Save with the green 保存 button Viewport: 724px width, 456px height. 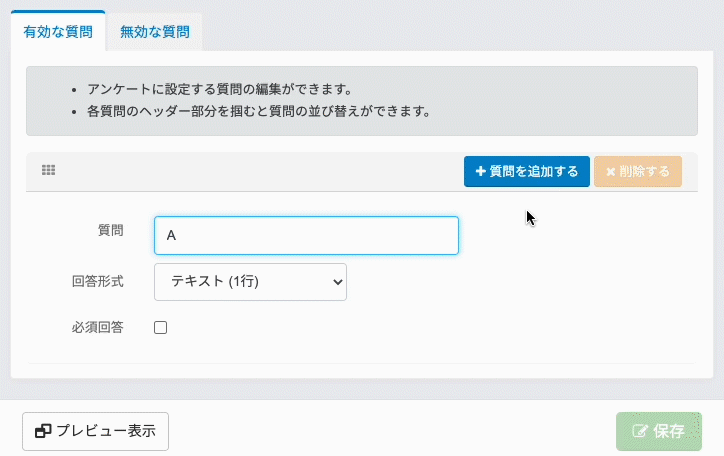[x=659, y=432]
